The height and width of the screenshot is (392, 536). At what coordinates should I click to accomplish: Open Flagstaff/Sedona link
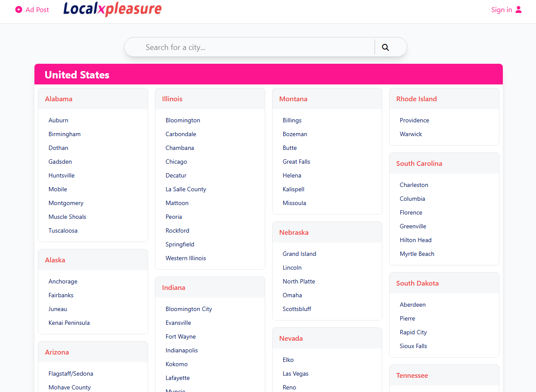coord(71,373)
